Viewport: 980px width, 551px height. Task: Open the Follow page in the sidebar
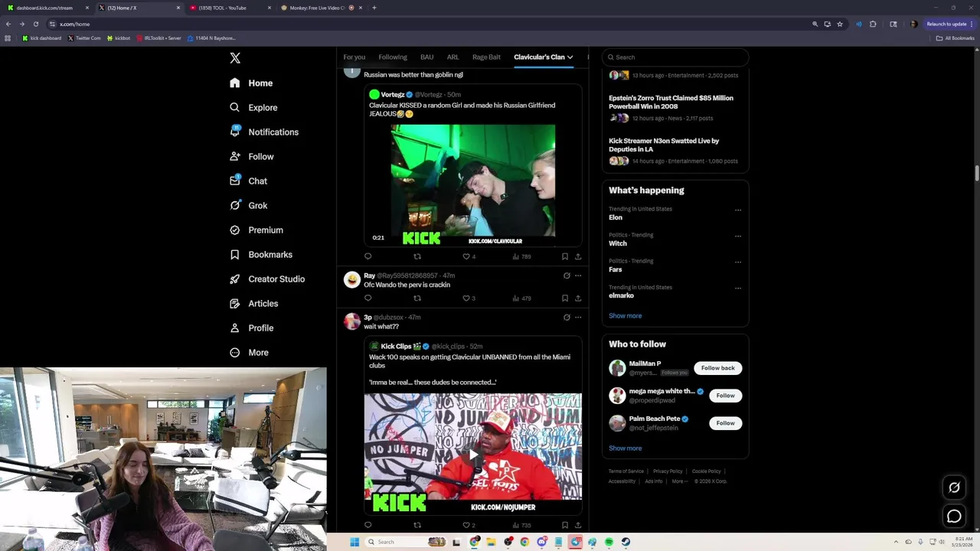coord(251,156)
